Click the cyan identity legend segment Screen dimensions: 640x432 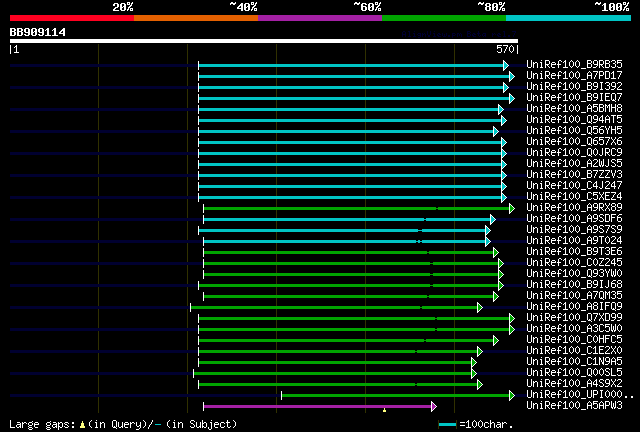point(569,18)
